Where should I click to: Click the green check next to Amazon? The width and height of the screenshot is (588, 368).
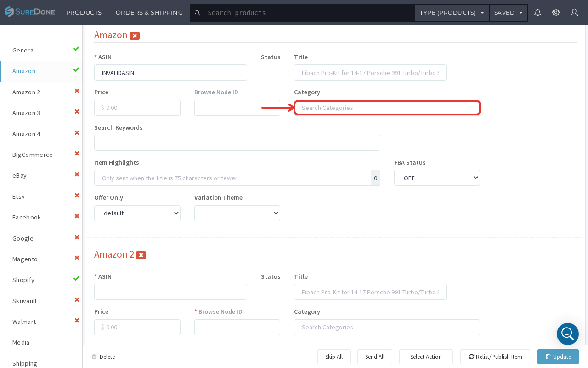pos(76,70)
